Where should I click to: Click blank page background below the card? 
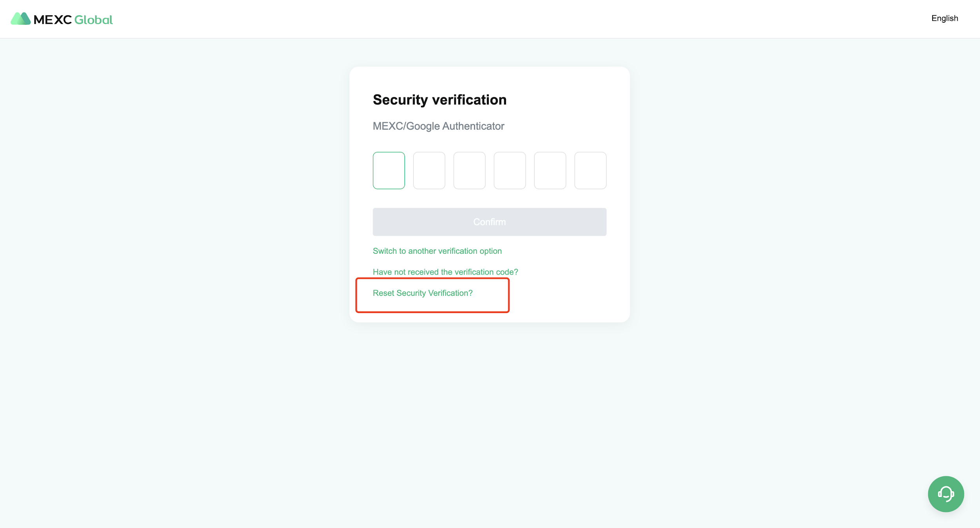(490, 411)
